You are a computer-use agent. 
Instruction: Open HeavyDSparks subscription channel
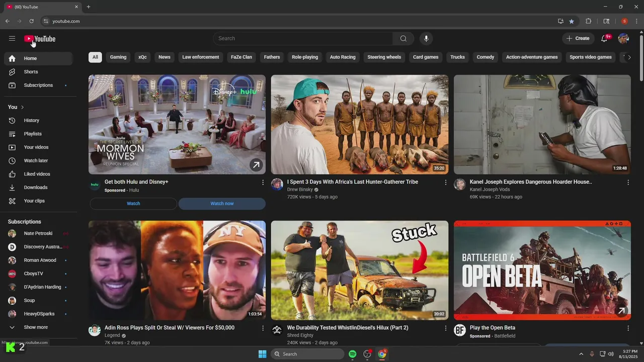[x=38, y=314]
